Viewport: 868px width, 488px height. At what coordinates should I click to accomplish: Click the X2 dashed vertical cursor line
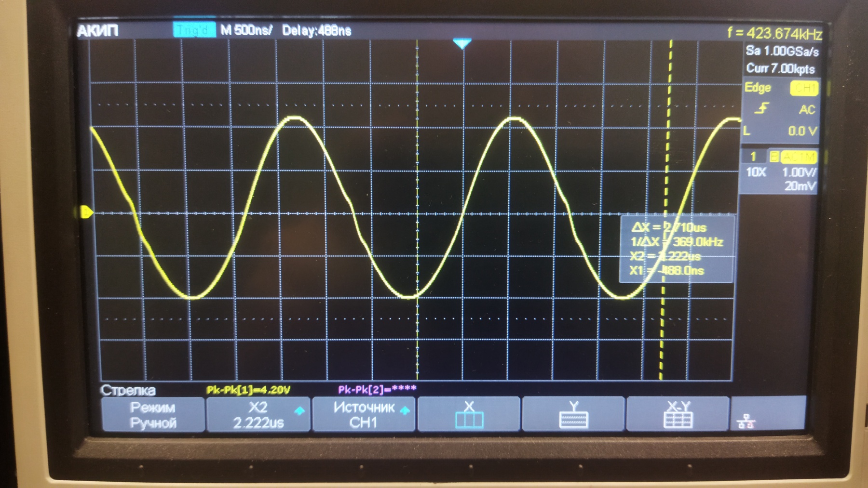click(x=665, y=211)
